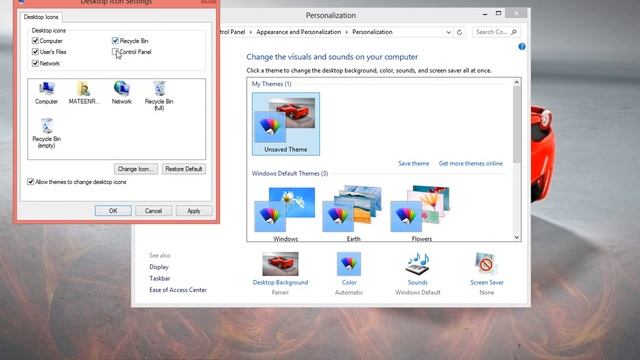
Task: Open Sounds Windows Default settings
Action: (x=418, y=273)
